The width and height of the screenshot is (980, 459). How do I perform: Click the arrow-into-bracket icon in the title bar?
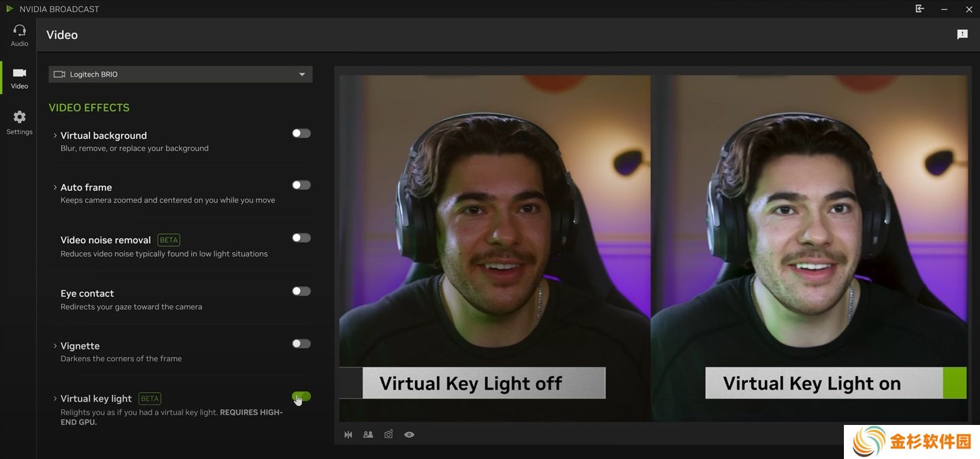tap(919, 9)
